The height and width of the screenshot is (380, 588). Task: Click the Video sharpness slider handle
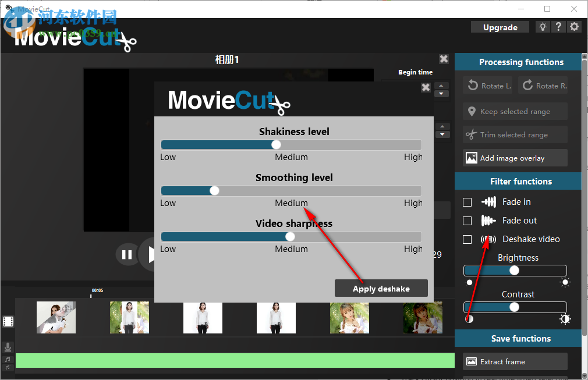point(290,236)
